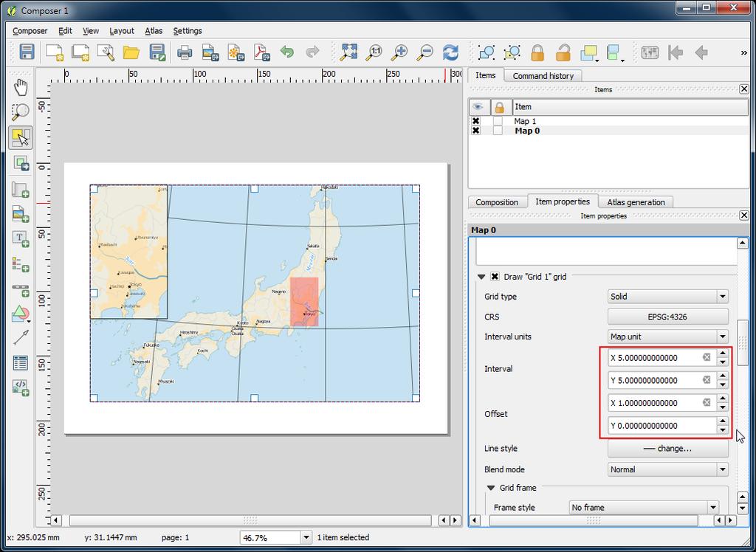This screenshot has width=756, height=552.
Task: Select the Move item content tool
Action: [x=21, y=163]
